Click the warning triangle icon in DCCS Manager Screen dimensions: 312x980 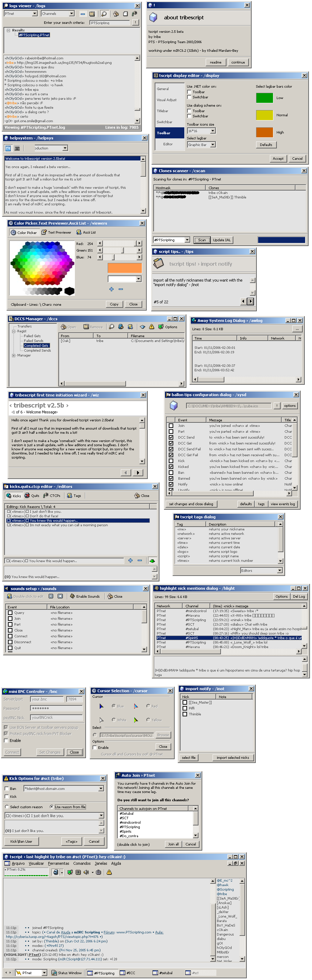[152, 326]
